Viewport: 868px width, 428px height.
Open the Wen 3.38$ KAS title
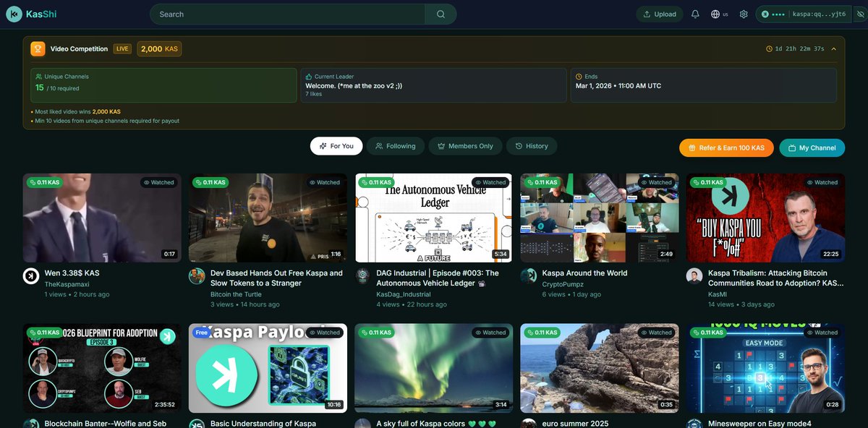point(72,273)
